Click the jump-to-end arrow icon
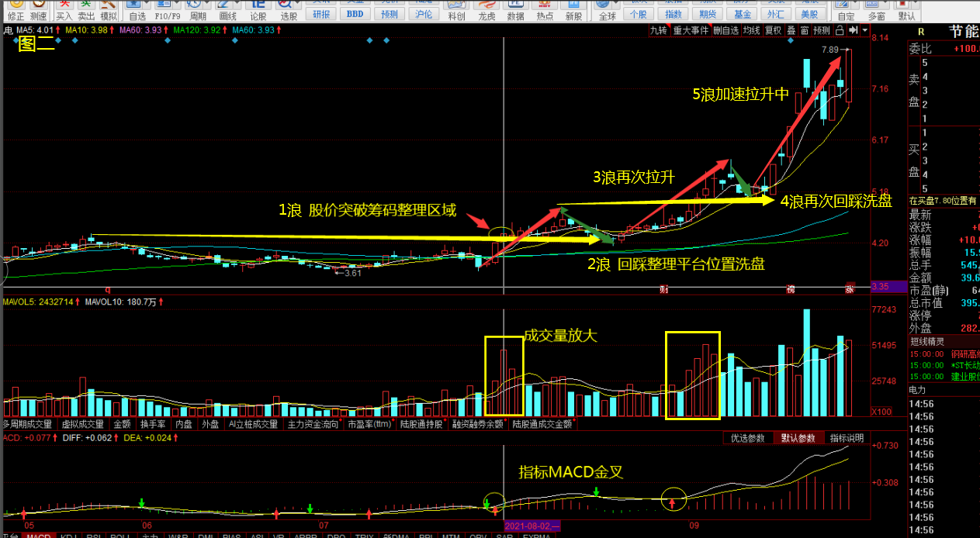 854,30
